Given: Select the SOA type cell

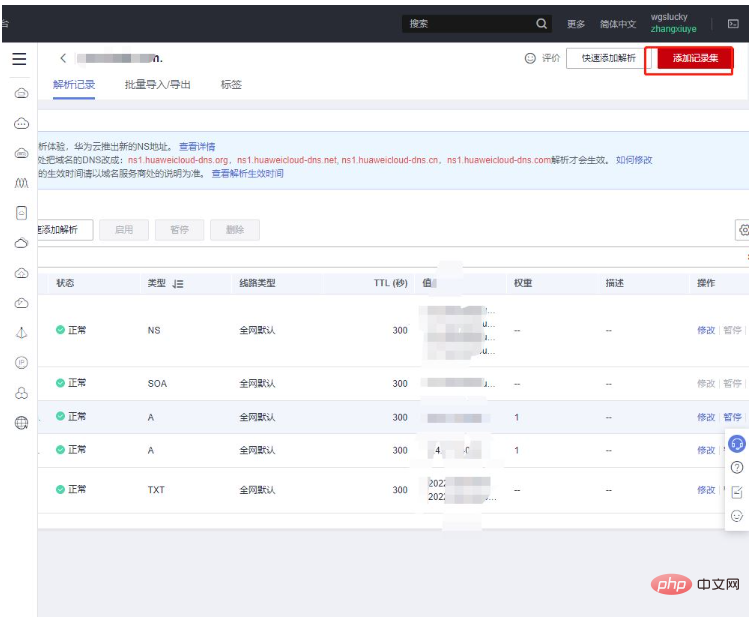Looking at the screenshot, I should [x=157, y=384].
